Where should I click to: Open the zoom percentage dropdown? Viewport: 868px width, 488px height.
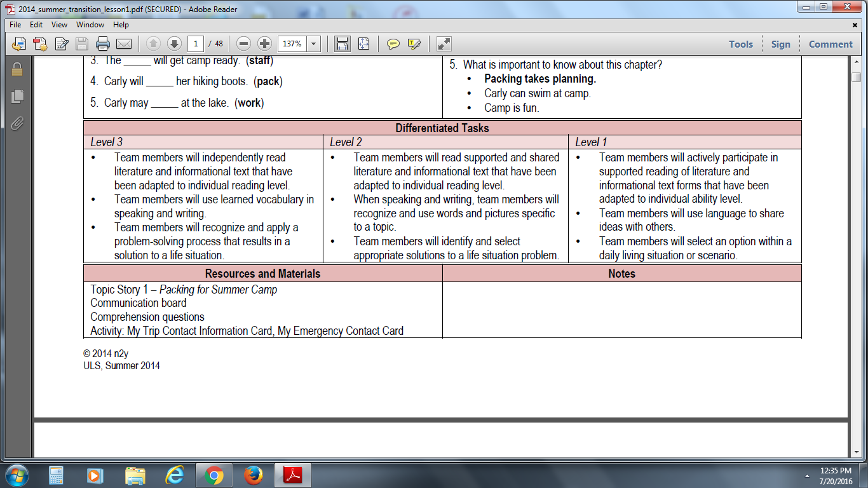313,44
